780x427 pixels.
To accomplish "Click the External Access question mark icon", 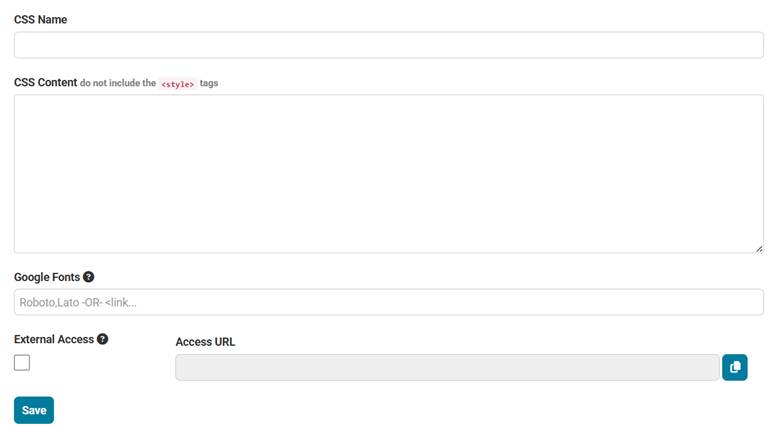I will click(x=102, y=339).
